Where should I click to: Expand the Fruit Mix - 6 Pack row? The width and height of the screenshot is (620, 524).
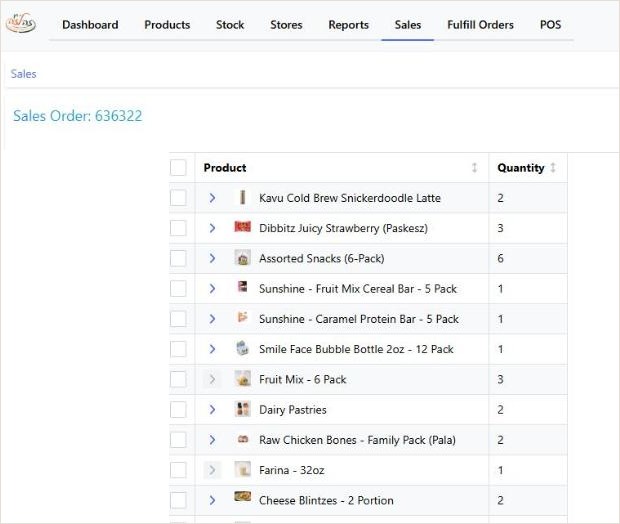[212, 380]
